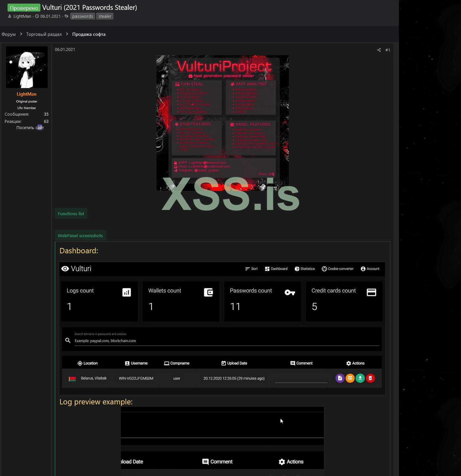This screenshot has height=476, width=461.
Task: Open the Продажа софта breadcrumb
Action: point(89,34)
